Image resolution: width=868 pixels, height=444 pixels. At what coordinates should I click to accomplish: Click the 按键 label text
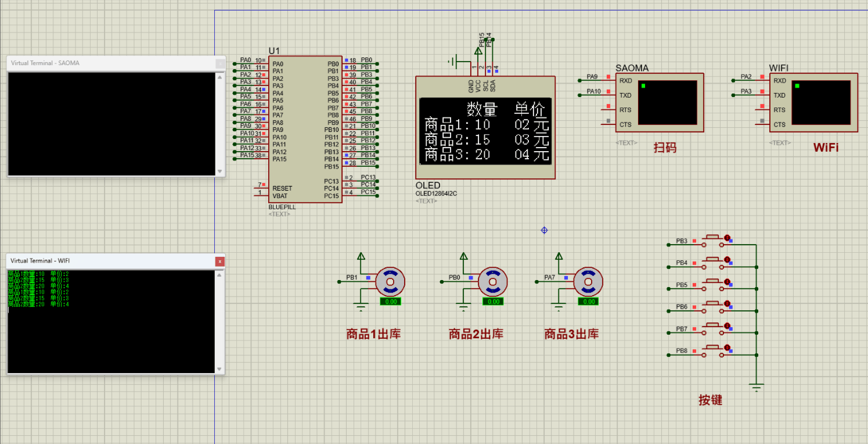pos(710,400)
